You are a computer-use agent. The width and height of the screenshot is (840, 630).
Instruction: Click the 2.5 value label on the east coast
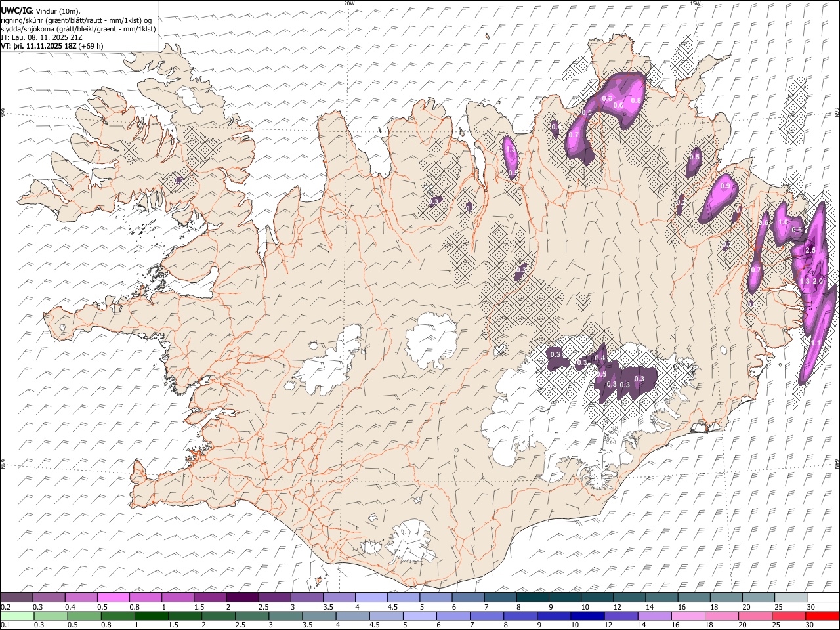tap(810, 251)
